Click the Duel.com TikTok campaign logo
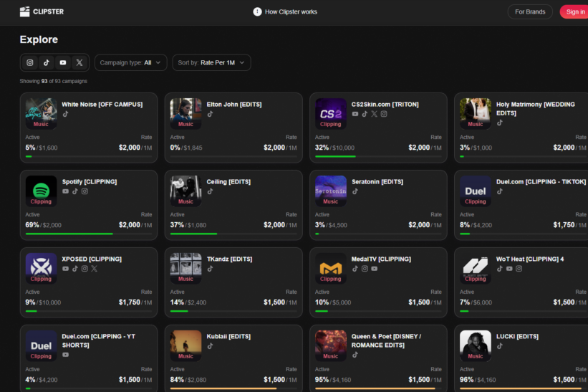 [476, 191]
